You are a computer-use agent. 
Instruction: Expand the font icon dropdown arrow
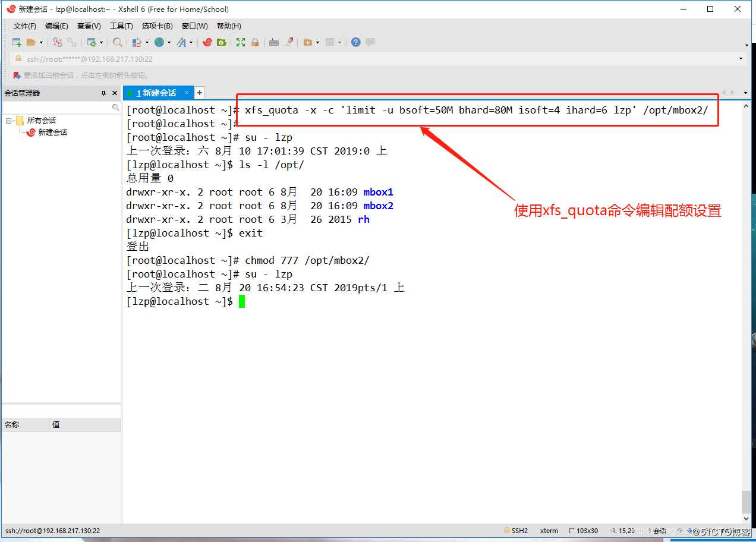(x=191, y=43)
